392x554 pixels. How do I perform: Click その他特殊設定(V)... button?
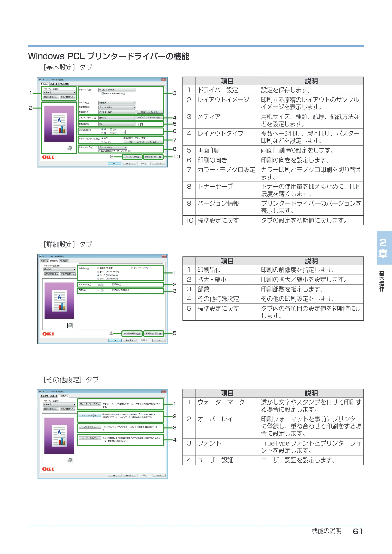coord(132,334)
